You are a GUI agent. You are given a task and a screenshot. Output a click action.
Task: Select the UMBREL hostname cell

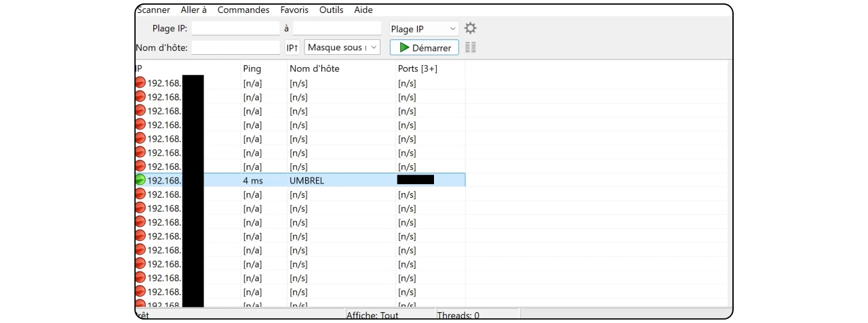pyautogui.click(x=307, y=181)
